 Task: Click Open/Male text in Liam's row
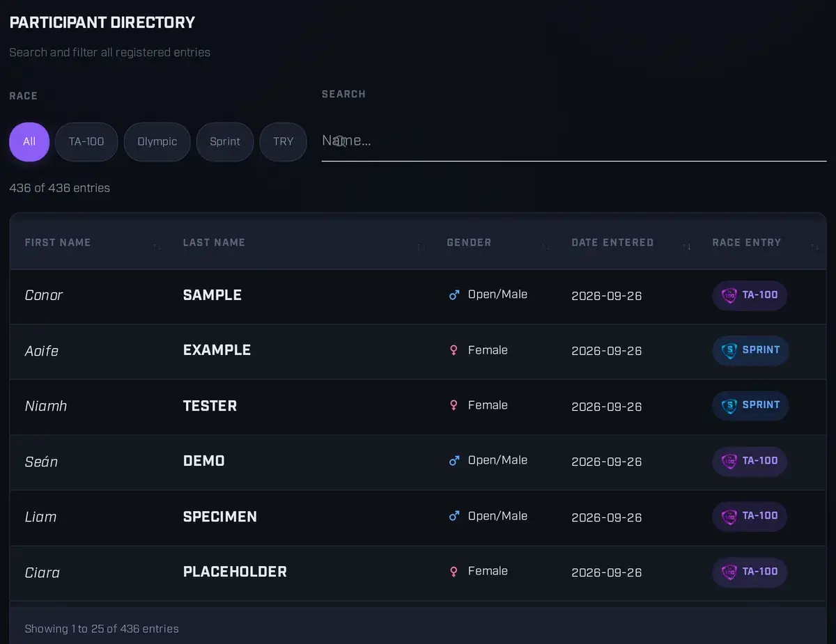point(497,516)
